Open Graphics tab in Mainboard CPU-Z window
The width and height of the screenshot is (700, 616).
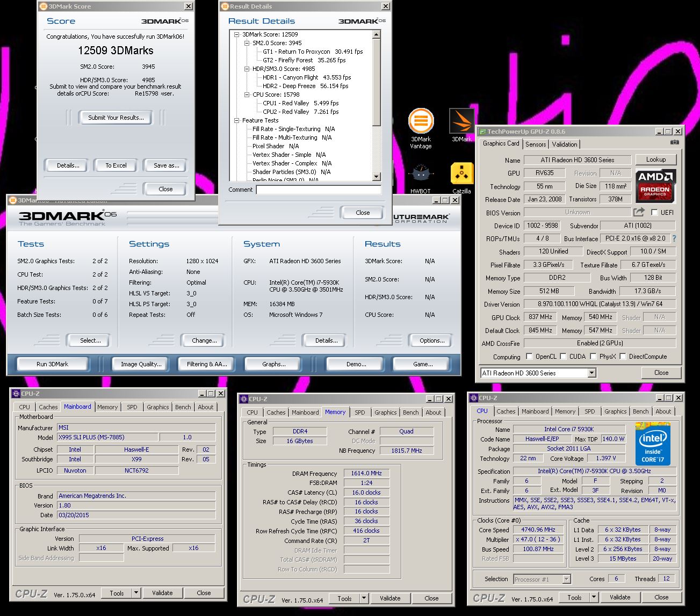point(158,407)
